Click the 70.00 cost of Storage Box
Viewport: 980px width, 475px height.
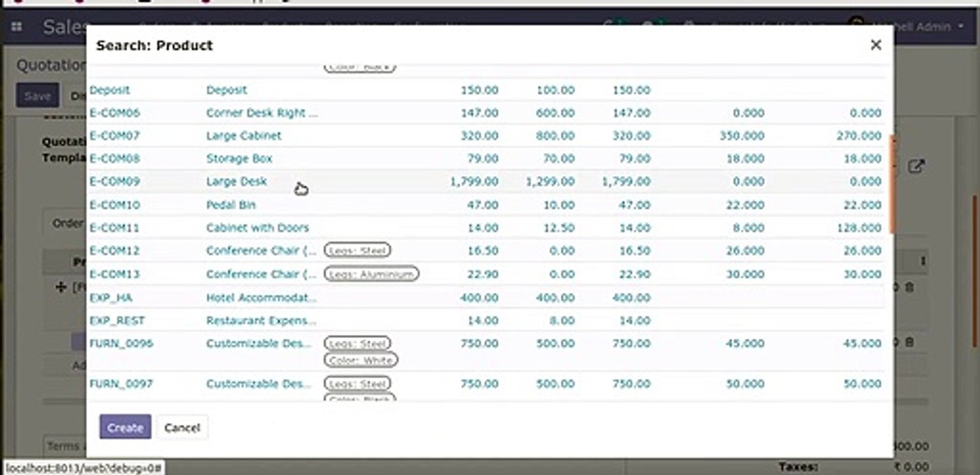(x=558, y=158)
